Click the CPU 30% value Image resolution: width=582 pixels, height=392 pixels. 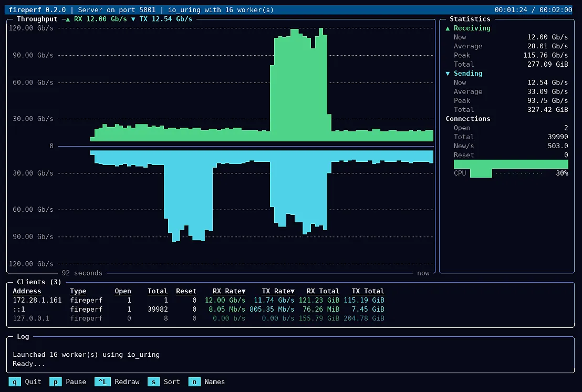pyautogui.click(x=562, y=173)
